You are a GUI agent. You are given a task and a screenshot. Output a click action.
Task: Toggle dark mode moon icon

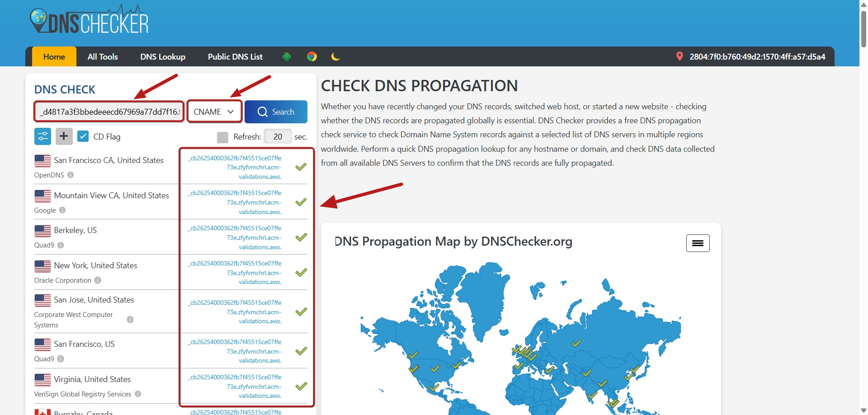tap(335, 56)
